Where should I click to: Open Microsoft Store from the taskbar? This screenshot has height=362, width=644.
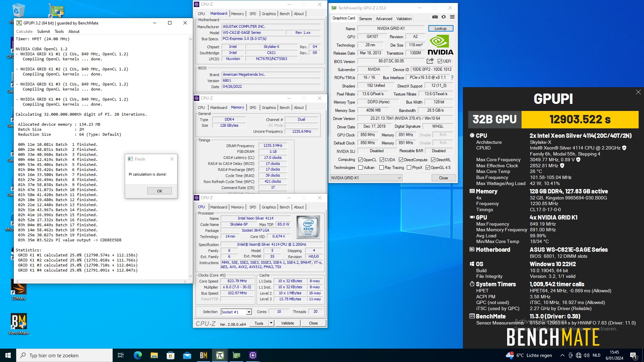click(170, 355)
